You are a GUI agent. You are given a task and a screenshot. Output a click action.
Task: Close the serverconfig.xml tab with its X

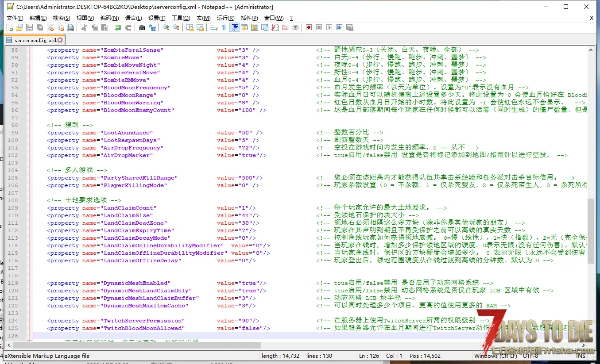(60, 40)
